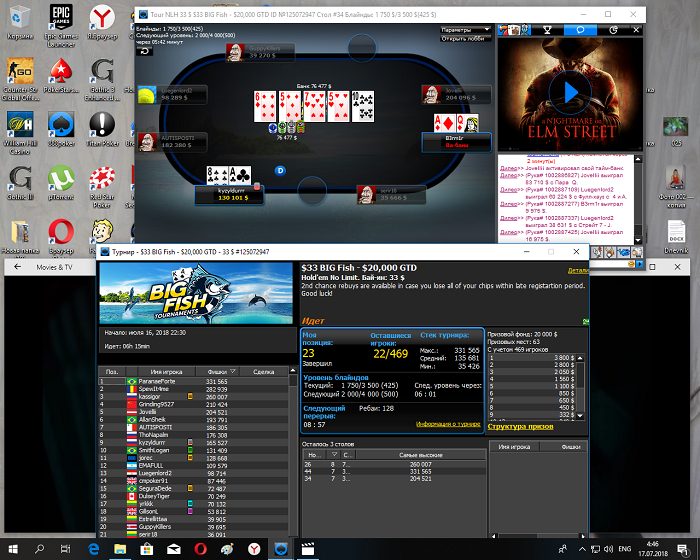The width and height of the screenshot is (700, 560).
Task: Click the table rotate/replay arrow icon
Action: (x=145, y=51)
